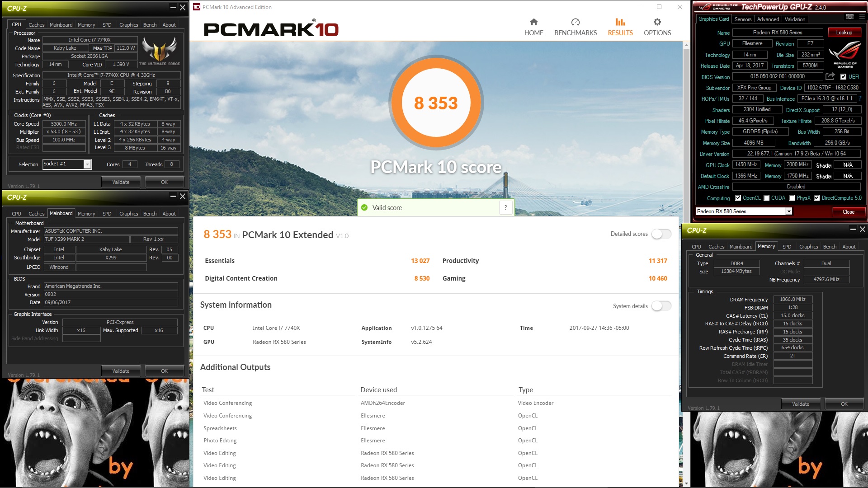This screenshot has height=488, width=868.
Task: Click the ROG logo in GPU-Z
Action: point(845,54)
